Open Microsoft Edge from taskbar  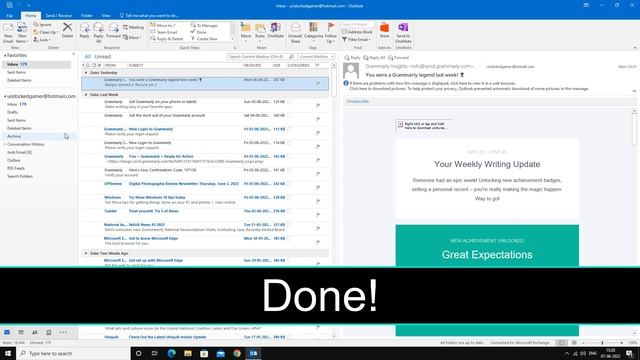[x=171, y=353]
